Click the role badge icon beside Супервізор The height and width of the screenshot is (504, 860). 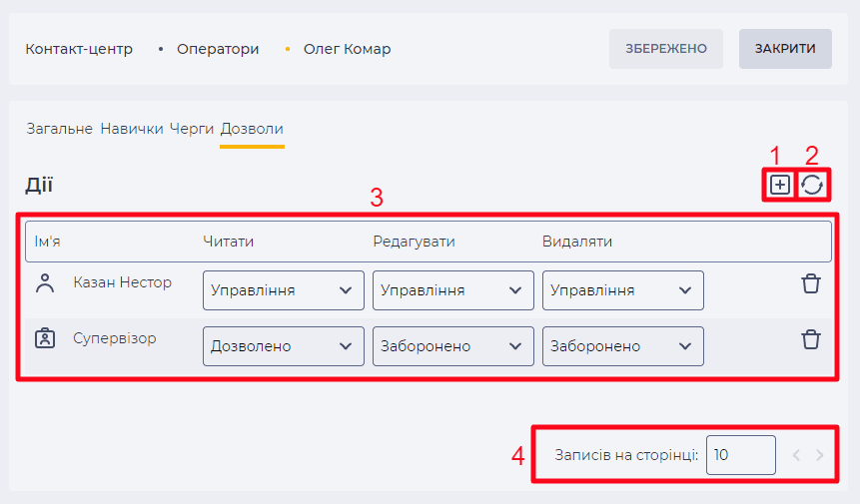(x=45, y=338)
